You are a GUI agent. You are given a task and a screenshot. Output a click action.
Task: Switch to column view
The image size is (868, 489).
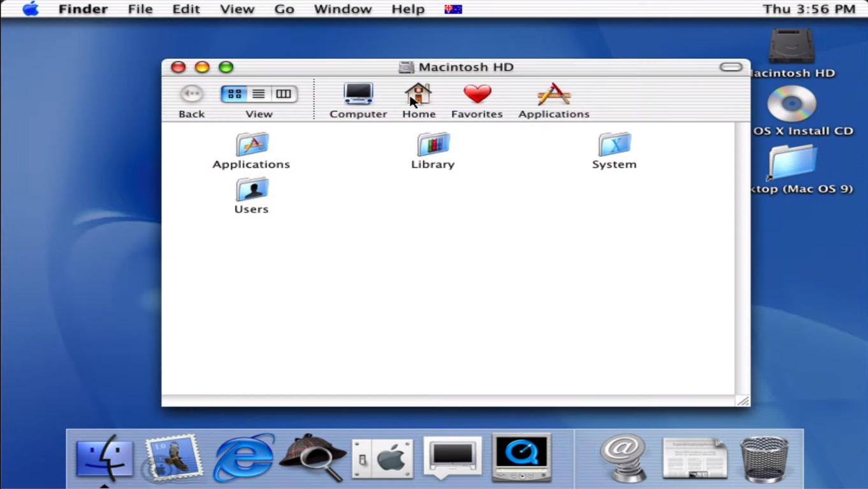(x=284, y=94)
